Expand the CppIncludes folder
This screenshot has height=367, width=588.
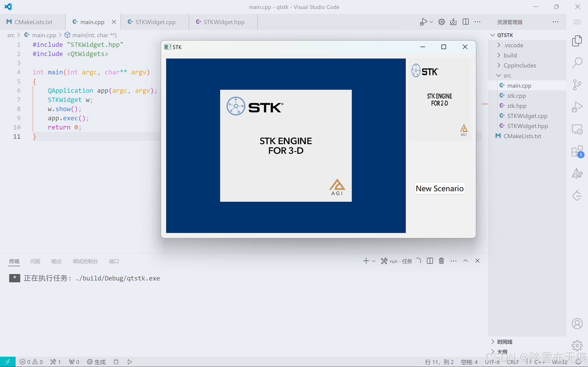[x=527, y=65]
